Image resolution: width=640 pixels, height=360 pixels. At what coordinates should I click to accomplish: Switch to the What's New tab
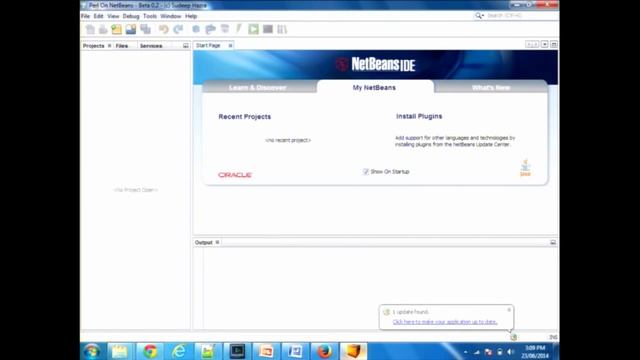click(x=491, y=87)
